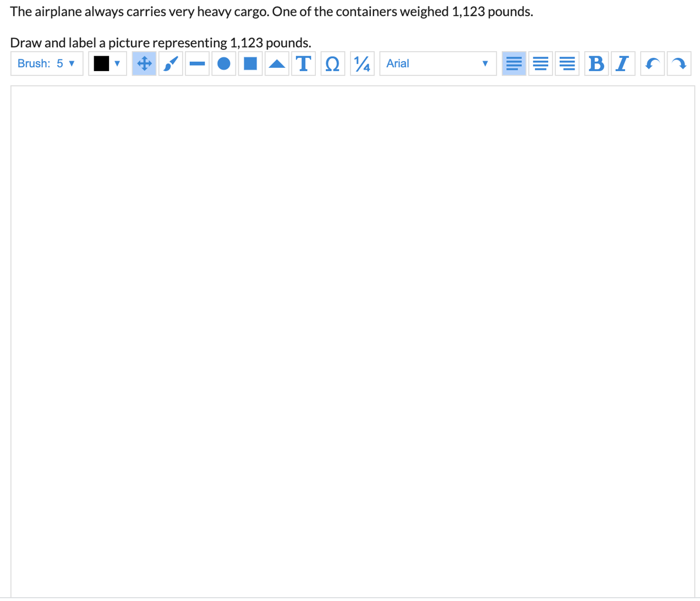Image resolution: width=700 pixels, height=601 pixels.
Task: Open the omega special symbols tool
Action: pos(332,64)
